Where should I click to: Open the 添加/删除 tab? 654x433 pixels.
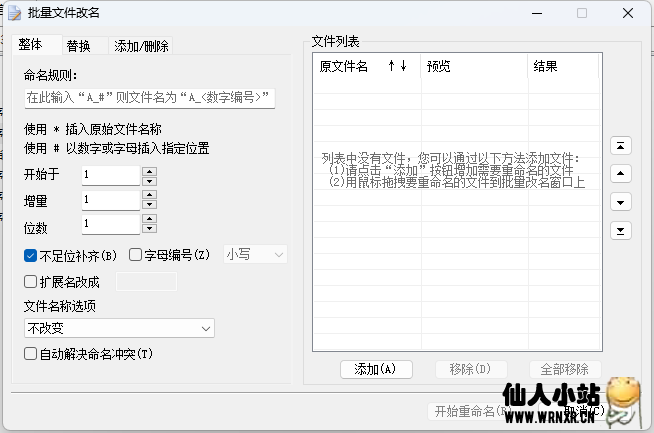pyautogui.click(x=141, y=46)
